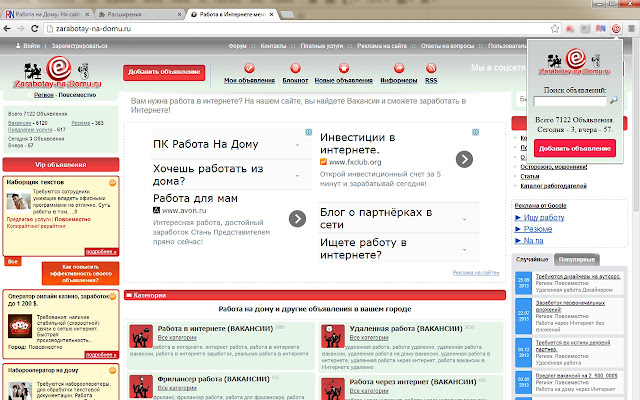This screenshot has width=640, height=400.
Task: Open the Осторожно, мошенники! link
Action: [554, 167]
